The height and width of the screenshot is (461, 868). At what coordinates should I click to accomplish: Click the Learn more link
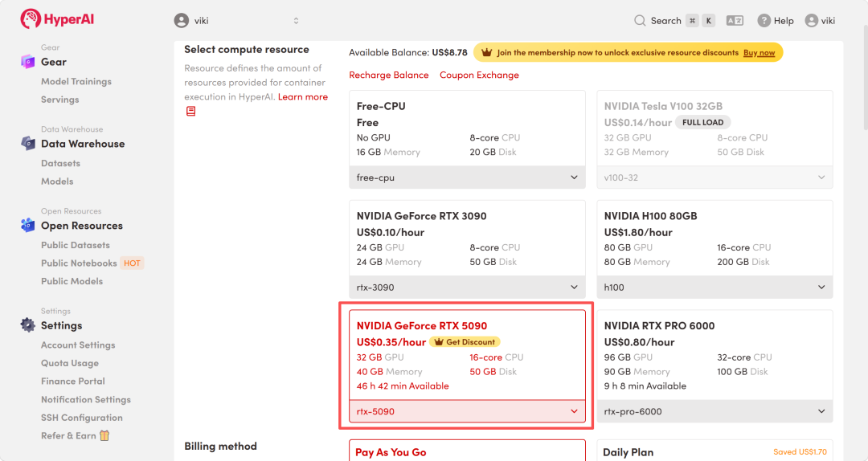[x=303, y=97]
